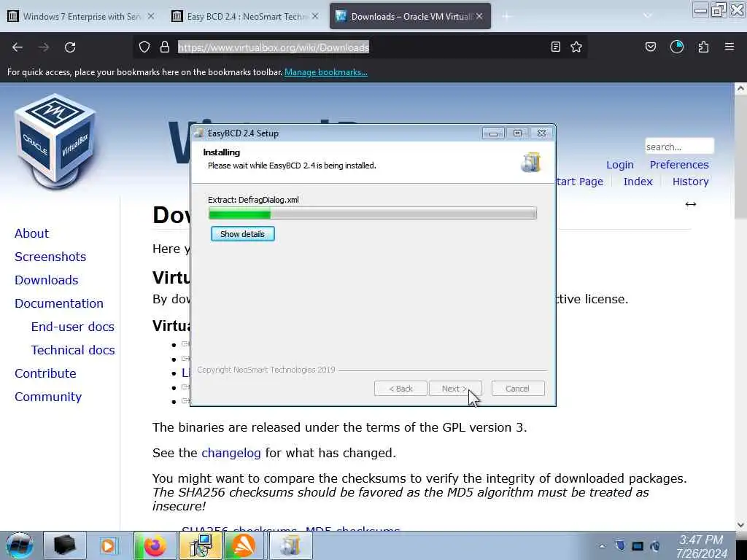This screenshot has height=560, width=747.
Task: Close the Windows 7 Enterprise tab
Action: tap(150, 16)
